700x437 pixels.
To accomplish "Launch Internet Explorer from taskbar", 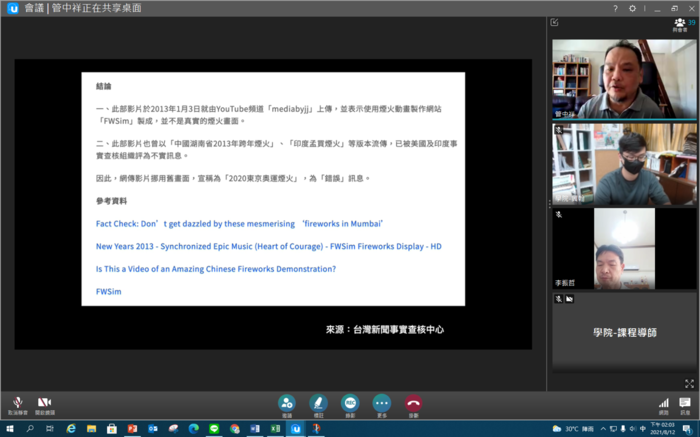I will click(x=71, y=429).
